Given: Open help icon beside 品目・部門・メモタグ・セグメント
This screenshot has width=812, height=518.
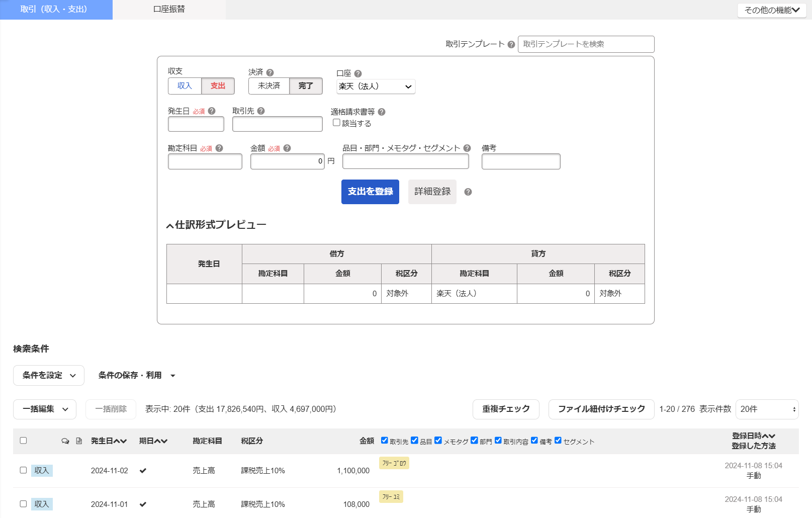Looking at the screenshot, I should 467,148.
